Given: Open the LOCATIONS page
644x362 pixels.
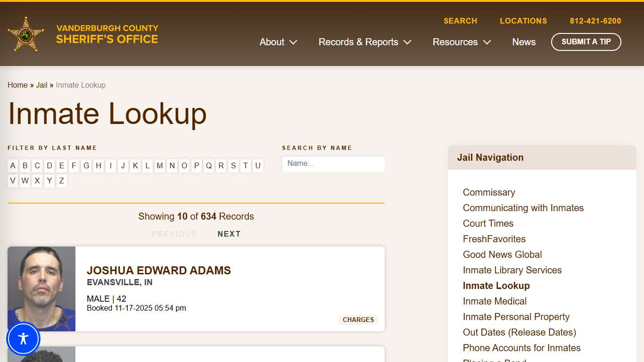Looking at the screenshot, I should click(x=523, y=21).
